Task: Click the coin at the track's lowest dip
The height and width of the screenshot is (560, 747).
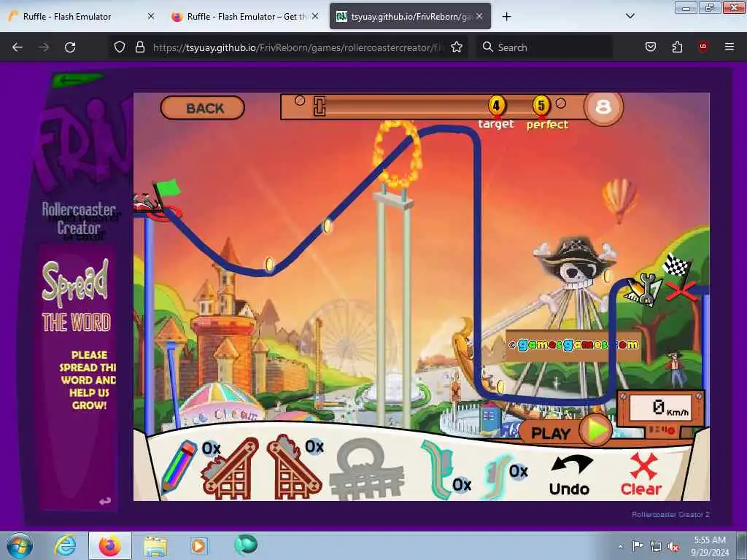Action: (x=270, y=264)
